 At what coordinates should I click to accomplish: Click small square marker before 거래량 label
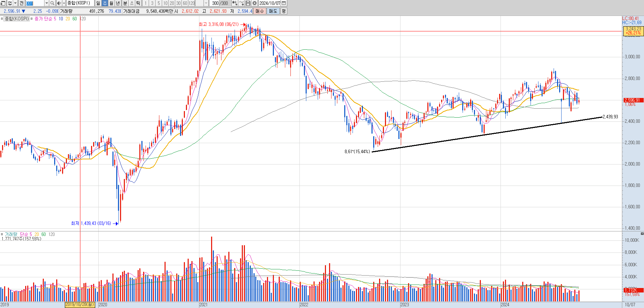(x=2, y=234)
